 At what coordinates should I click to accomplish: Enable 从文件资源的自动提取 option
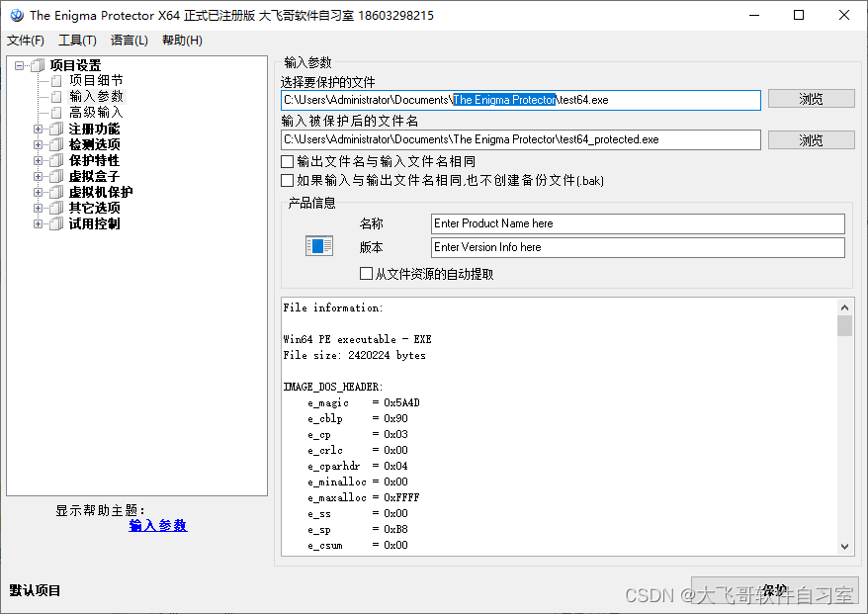click(x=365, y=273)
